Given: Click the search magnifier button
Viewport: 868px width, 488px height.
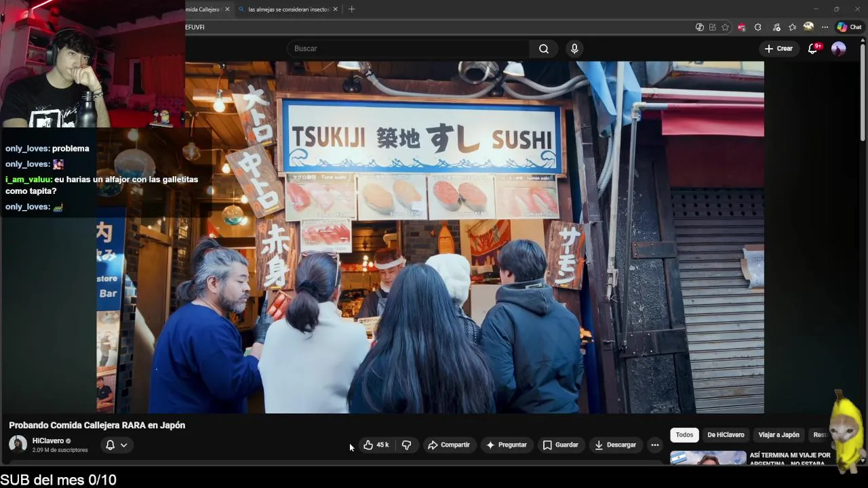Looking at the screenshot, I should (544, 49).
